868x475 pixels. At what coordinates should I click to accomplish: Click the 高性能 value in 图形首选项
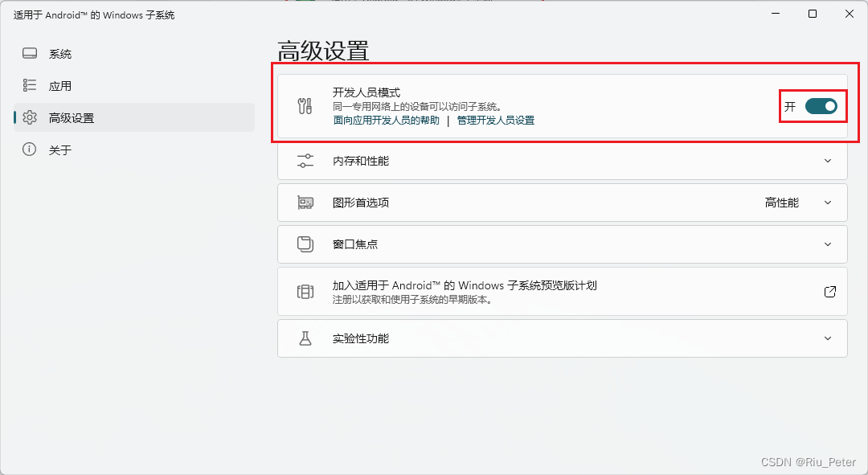pos(782,203)
